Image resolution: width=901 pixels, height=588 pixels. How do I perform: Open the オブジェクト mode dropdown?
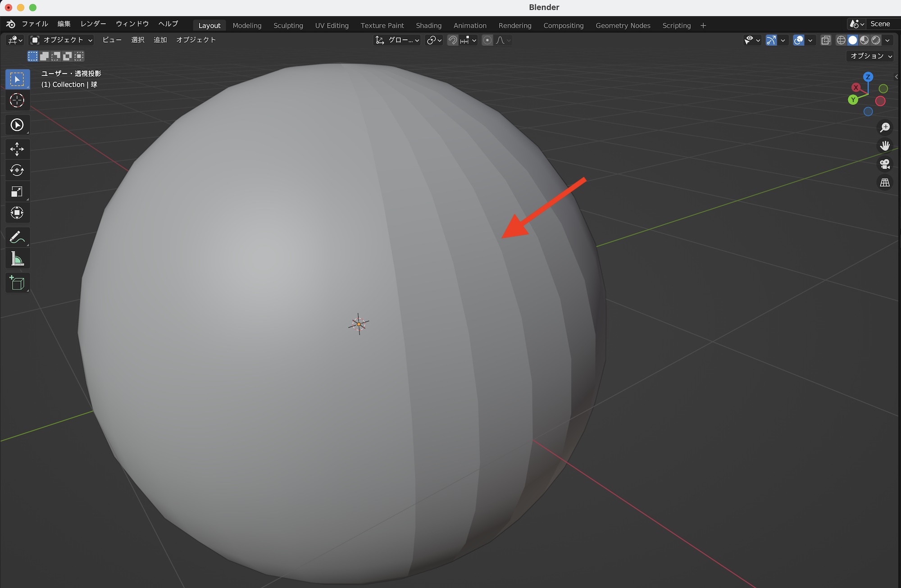click(x=62, y=40)
